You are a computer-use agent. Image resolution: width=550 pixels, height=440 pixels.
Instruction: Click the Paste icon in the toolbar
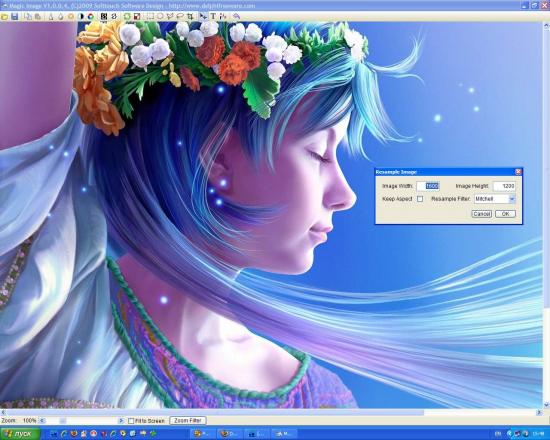38,16
